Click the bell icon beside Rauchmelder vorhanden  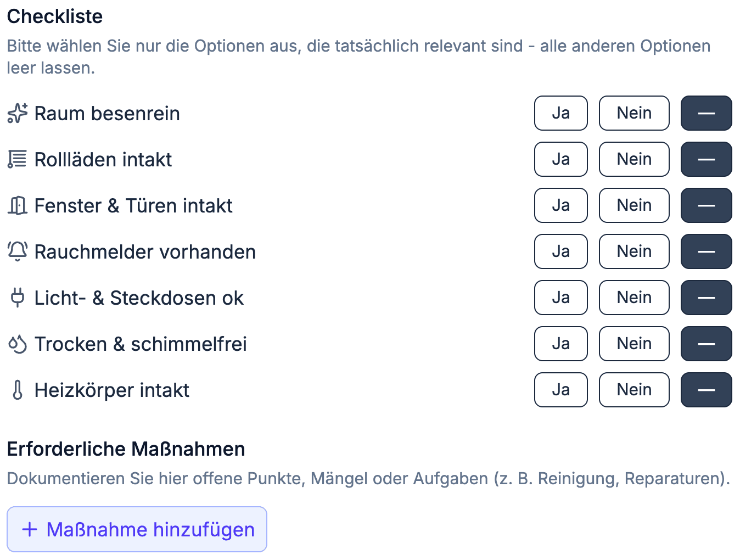point(17,251)
